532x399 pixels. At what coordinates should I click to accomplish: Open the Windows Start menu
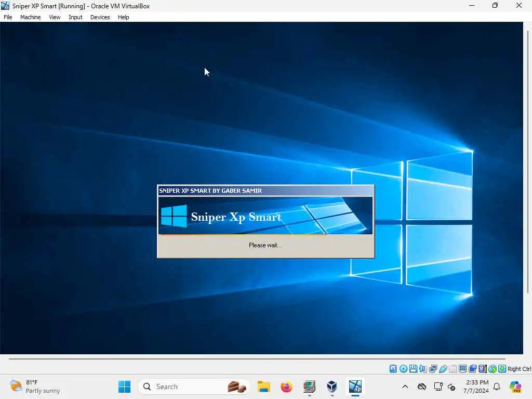pyautogui.click(x=124, y=387)
